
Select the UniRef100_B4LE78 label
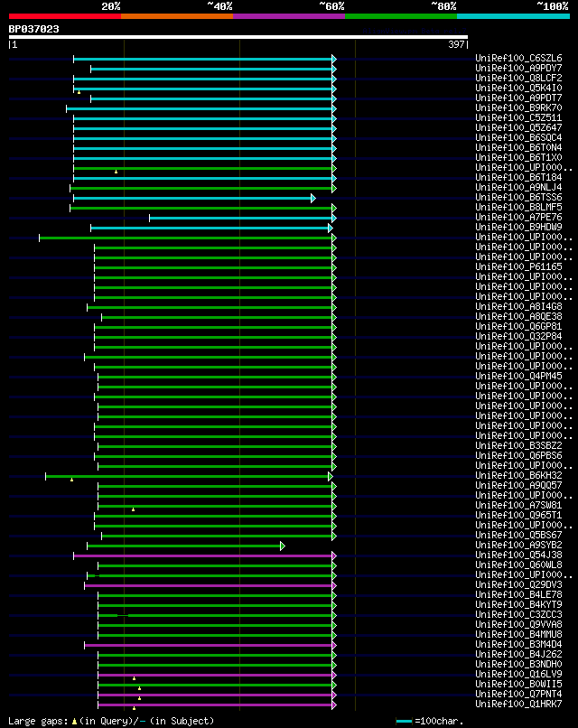coord(518,594)
